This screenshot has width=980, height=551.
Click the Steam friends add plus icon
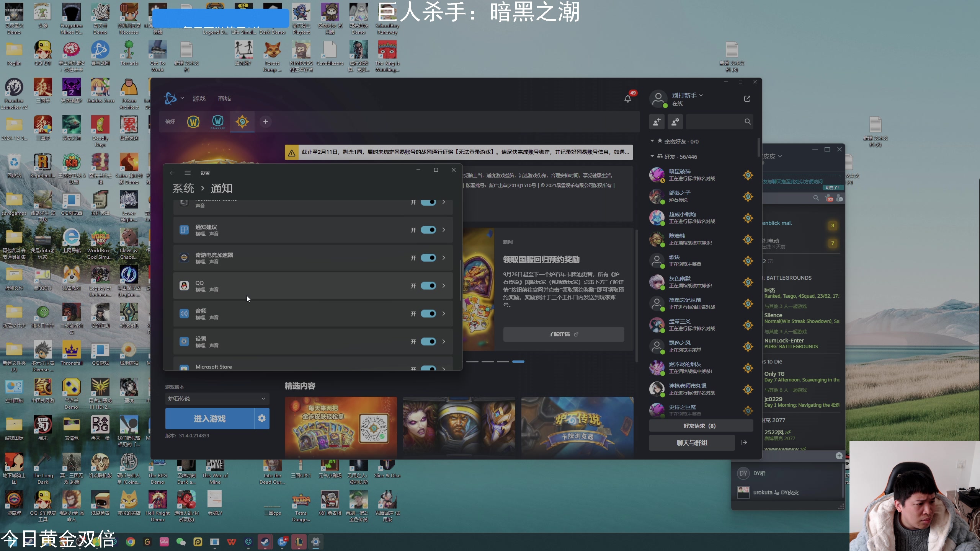click(x=840, y=199)
